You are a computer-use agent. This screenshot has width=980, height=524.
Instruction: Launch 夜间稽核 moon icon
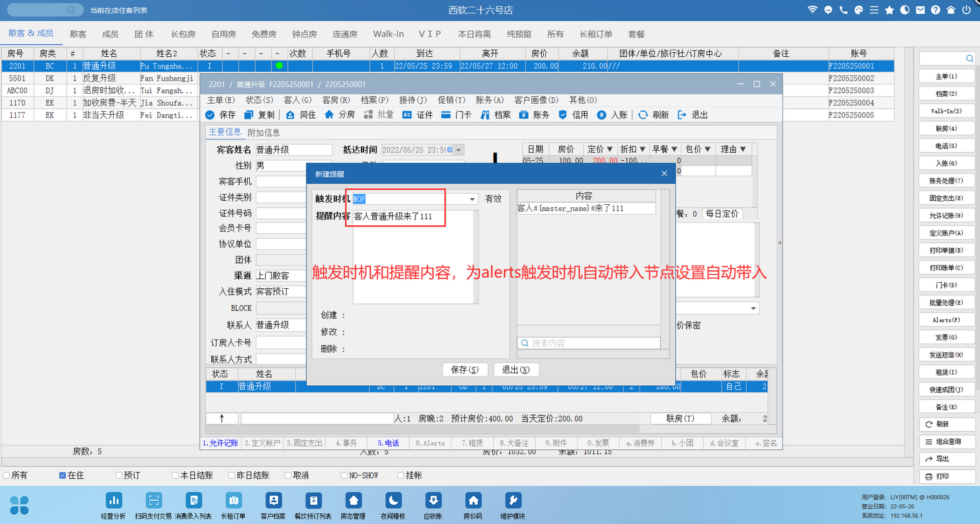pos(393,501)
